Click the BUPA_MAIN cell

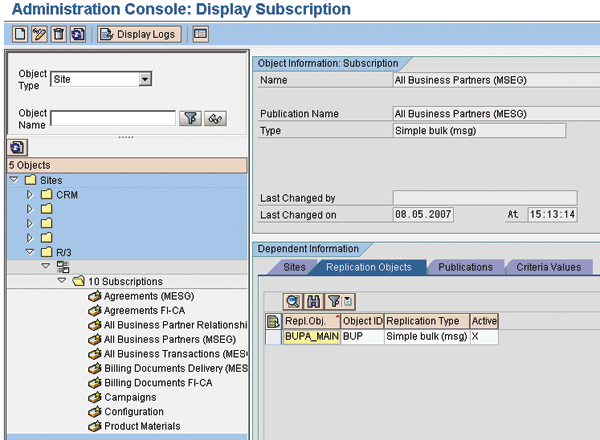[x=311, y=337]
